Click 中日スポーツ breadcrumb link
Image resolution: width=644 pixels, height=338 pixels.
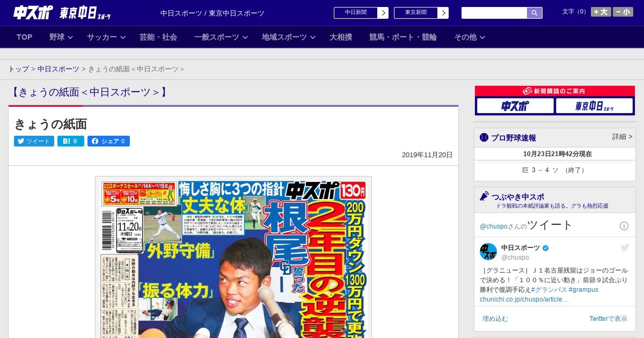pos(58,69)
